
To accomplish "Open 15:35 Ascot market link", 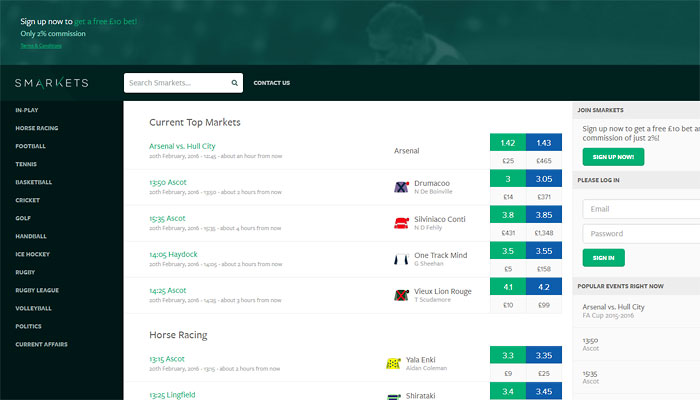I will [167, 218].
